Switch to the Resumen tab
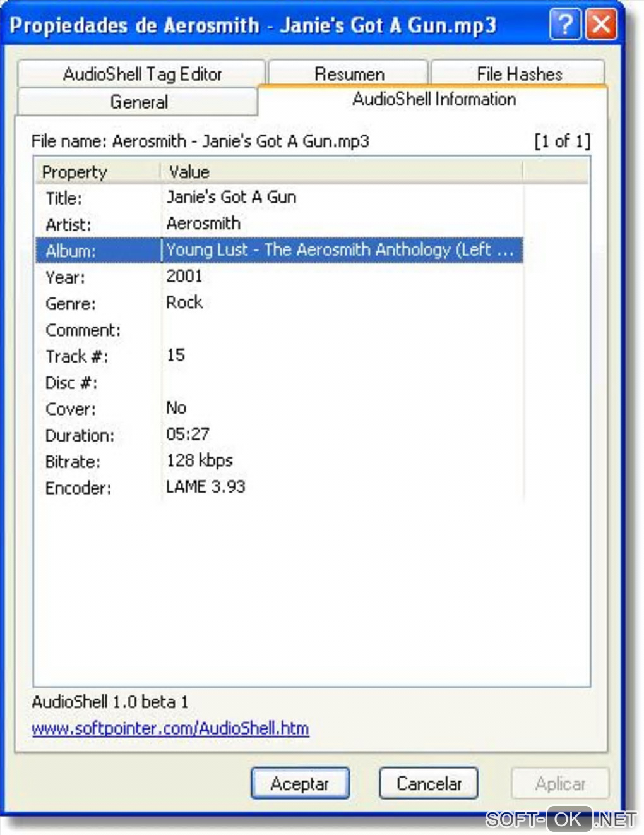This screenshot has height=835, width=644. point(349,74)
